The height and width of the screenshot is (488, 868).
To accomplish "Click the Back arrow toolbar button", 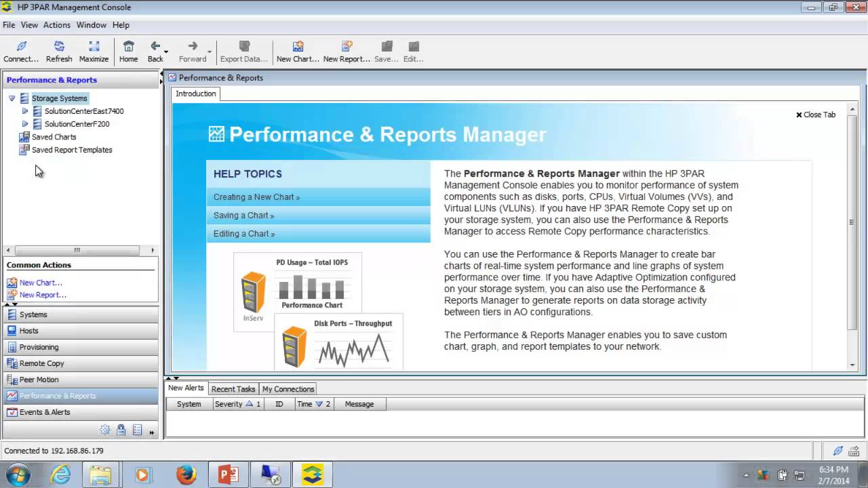I will point(155,52).
